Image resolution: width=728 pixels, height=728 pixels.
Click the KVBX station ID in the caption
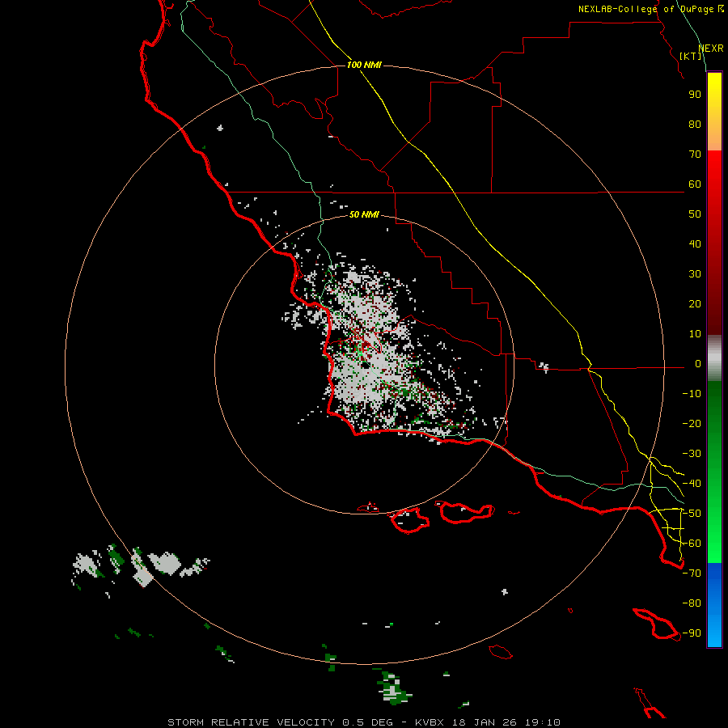pos(429,722)
